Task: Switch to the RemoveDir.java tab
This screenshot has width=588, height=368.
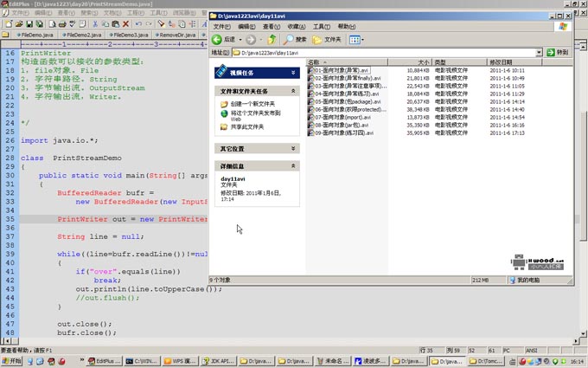Action: [176, 35]
